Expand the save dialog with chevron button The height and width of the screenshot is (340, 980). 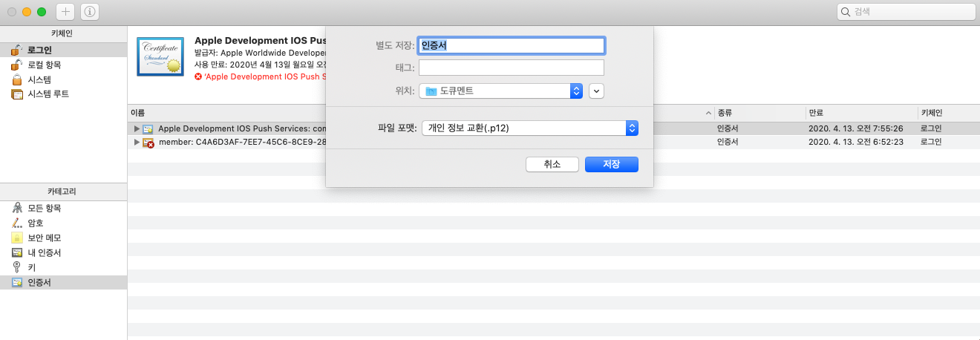pos(597,91)
